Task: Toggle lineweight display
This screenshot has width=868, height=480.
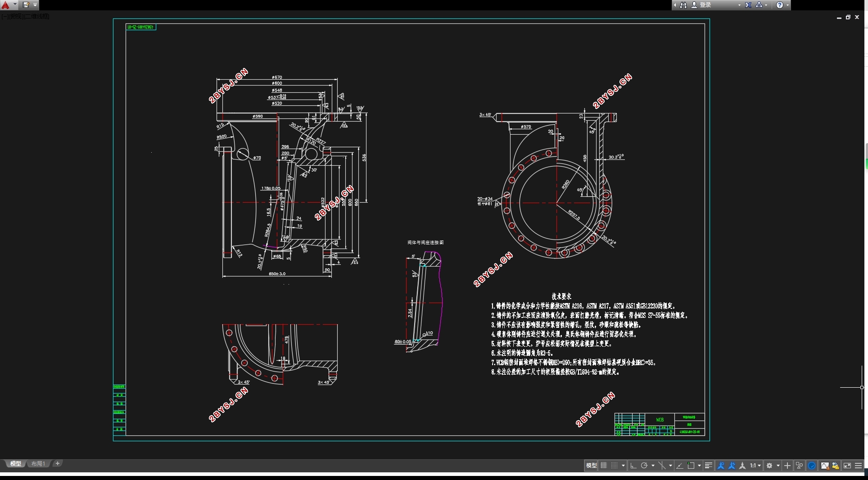Action: click(x=709, y=466)
